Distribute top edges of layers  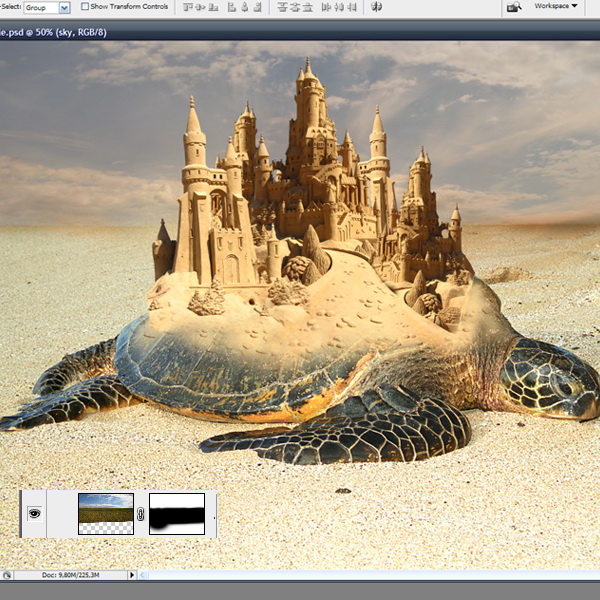tap(282, 7)
